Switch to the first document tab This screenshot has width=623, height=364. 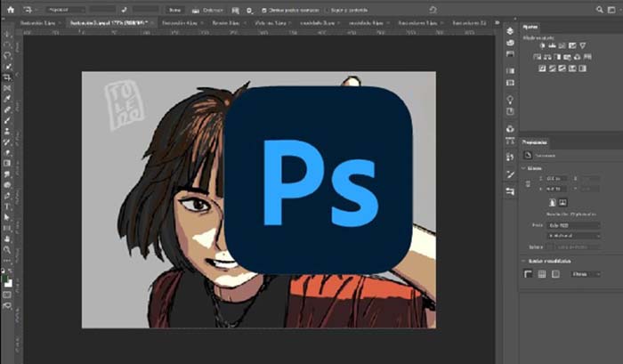pyautogui.click(x=36, y=23)
